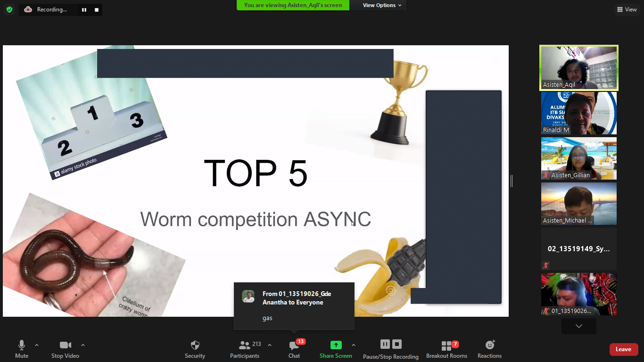Select Asisten_Aqil video thumbnail
Viewport: 644px width, 362px height.
(579, 68)
